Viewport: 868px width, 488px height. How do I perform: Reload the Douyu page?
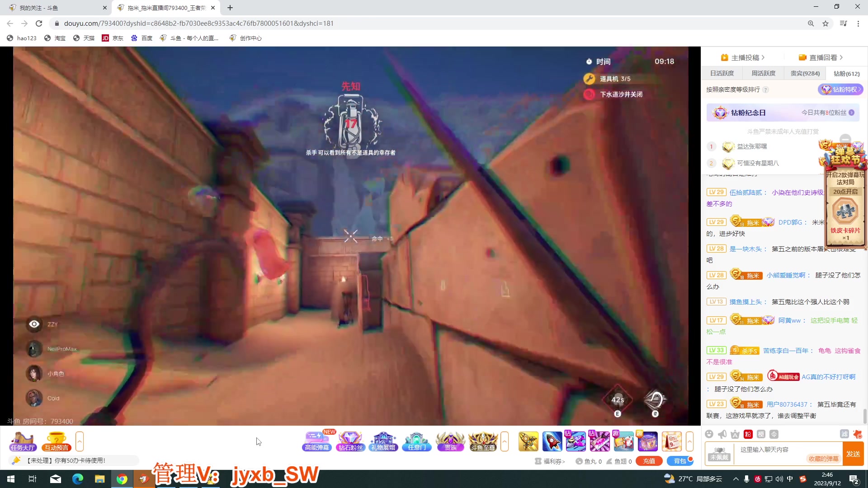pos(39,23)
